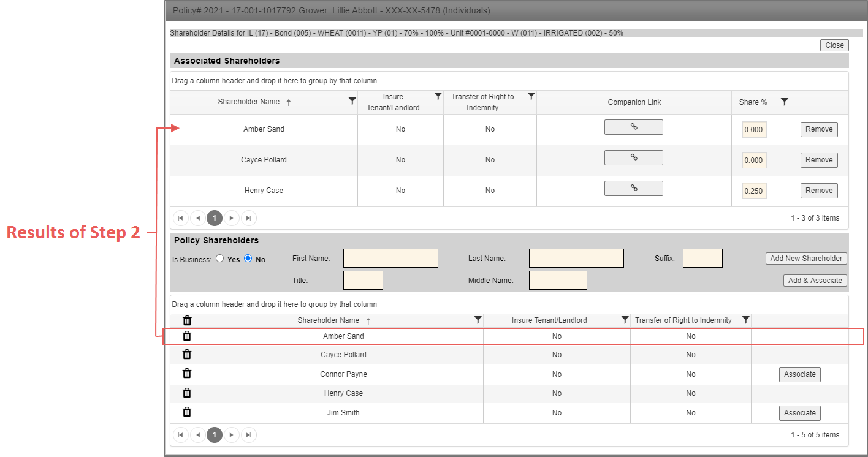Edit Share % field for Cayce Pollard
The image size is (868, 457).
755,161
